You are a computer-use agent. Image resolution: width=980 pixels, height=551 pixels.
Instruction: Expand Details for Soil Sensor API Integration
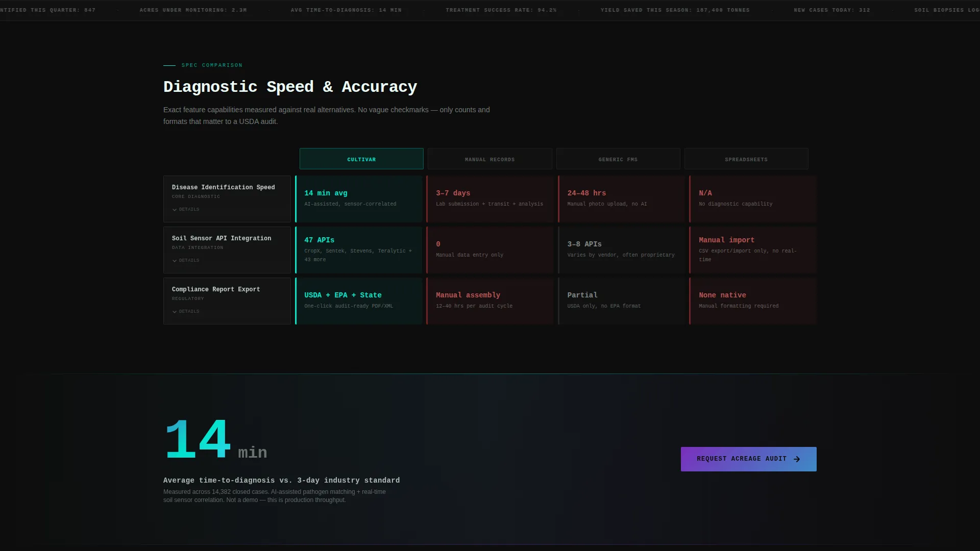(186, 261)
